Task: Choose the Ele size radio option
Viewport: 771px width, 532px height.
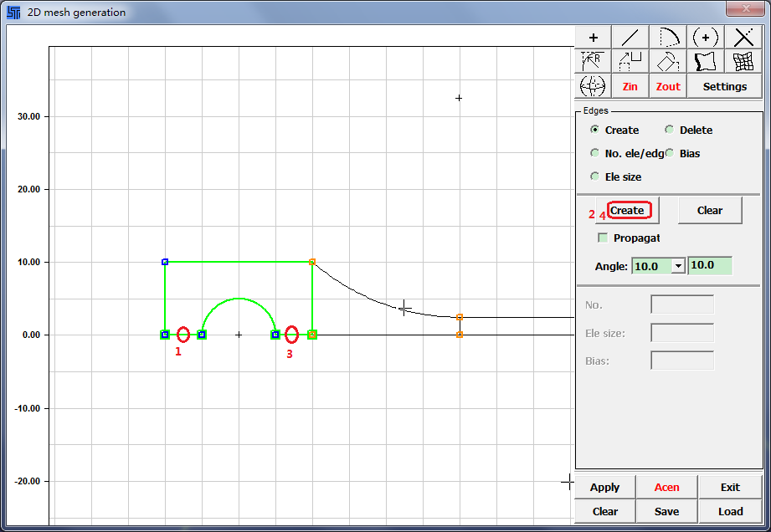Action: [595, 176]
